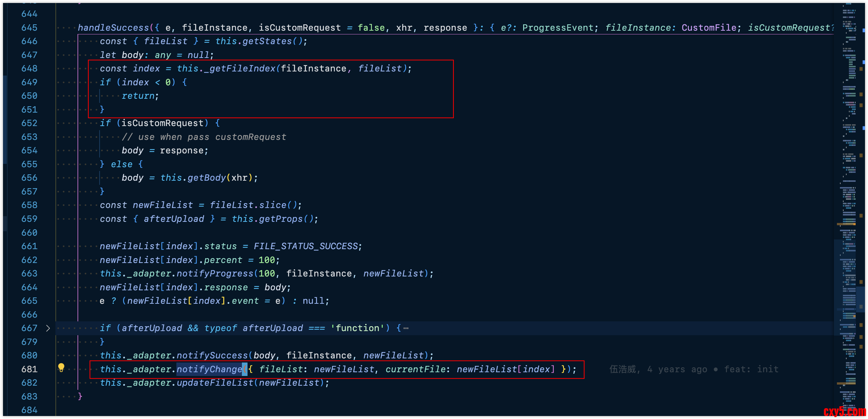Click the FILE_STATUS_SUCCESS constant
Viewport: 868px width, 419px height.
[306, 246]
